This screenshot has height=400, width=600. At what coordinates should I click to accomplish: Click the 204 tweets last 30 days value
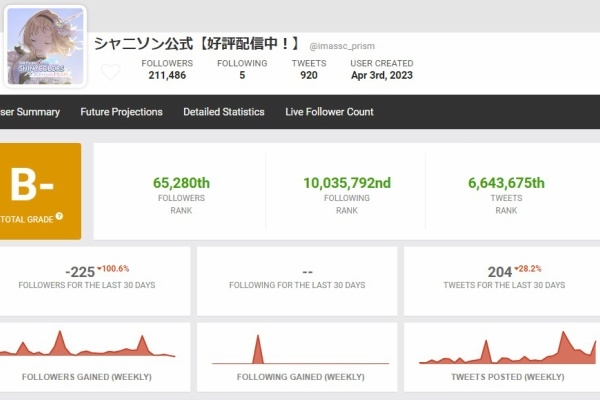(x=499, y=272)
